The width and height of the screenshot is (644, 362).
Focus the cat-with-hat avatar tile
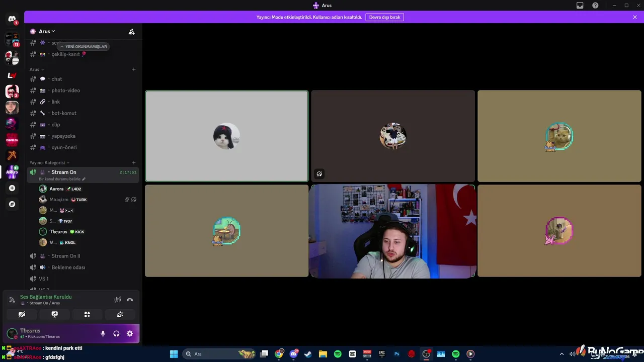pyautogui.click(x=227, y=136)
